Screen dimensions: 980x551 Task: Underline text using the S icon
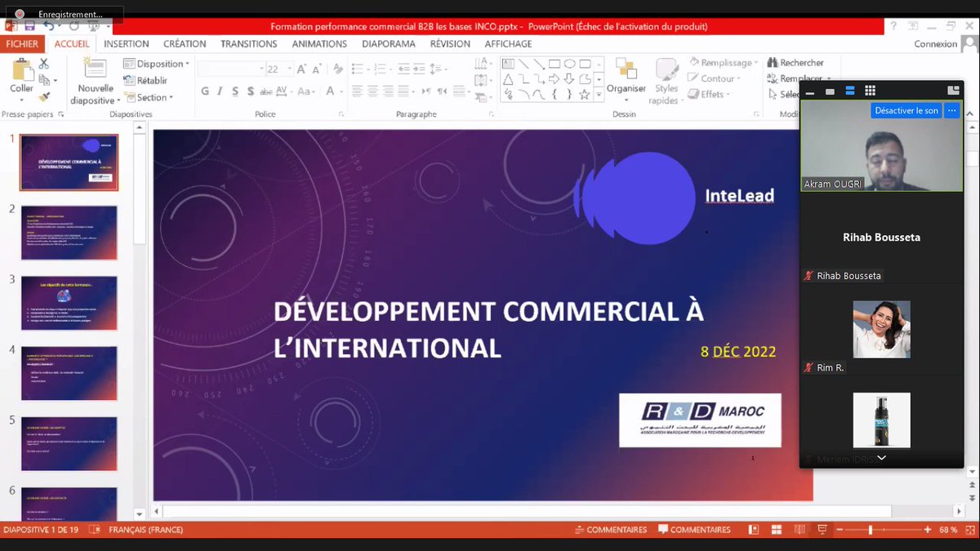[237, 93]
